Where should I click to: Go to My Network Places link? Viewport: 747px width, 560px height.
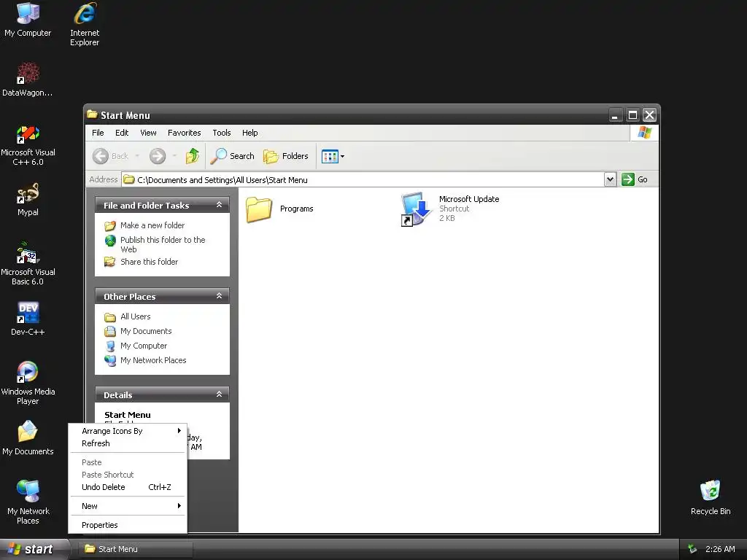point(153,360)
